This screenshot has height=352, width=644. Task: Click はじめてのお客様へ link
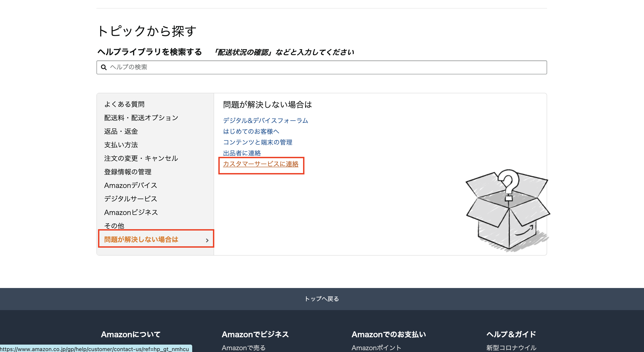251,132
